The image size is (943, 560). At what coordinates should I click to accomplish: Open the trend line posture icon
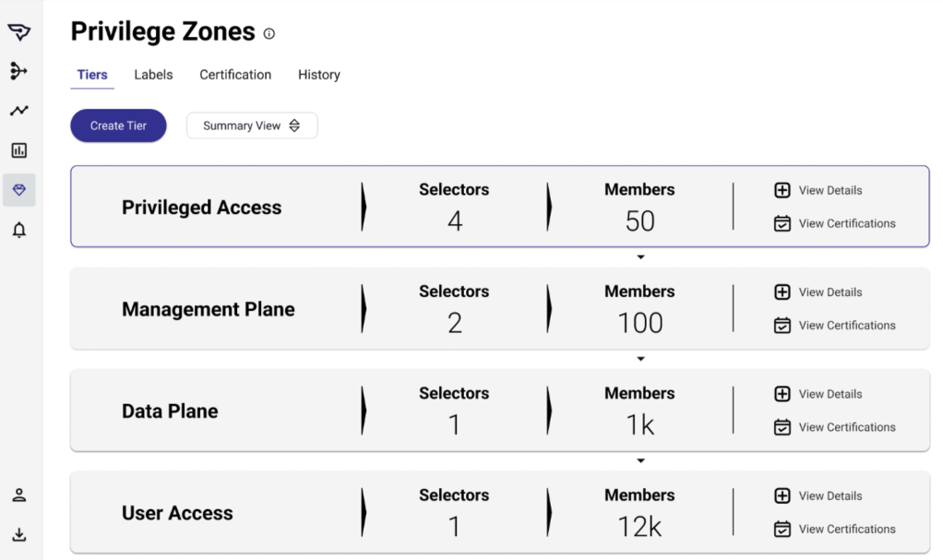(x=18, y=111)
